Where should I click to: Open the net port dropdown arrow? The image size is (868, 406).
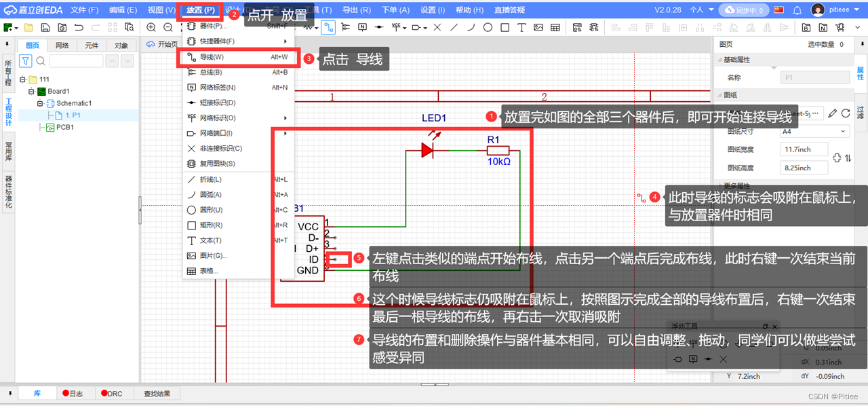tap(425, 28)
